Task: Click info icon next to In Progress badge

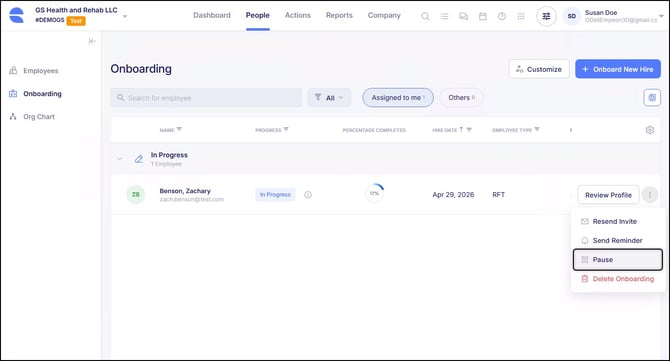Action: point(308,194)
